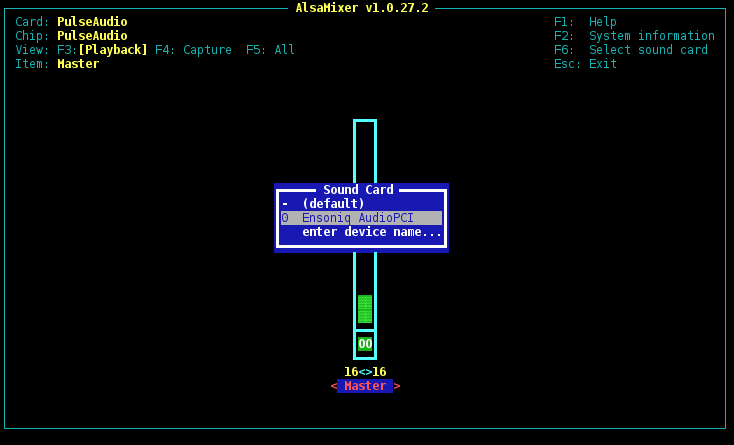Switch to F3 Playback view

(103, 50)
